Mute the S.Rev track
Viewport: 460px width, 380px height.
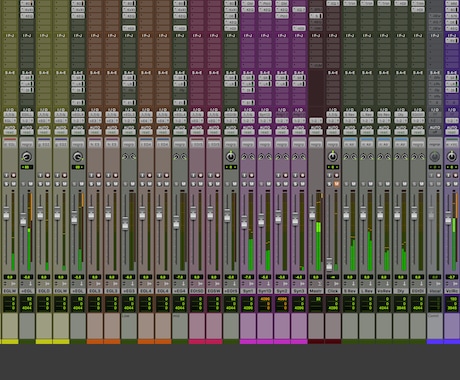[x=353, y=184]
